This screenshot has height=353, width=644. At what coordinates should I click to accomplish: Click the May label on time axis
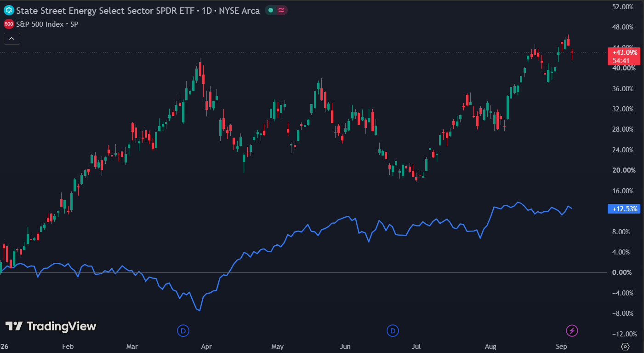(x=277, y=346)
